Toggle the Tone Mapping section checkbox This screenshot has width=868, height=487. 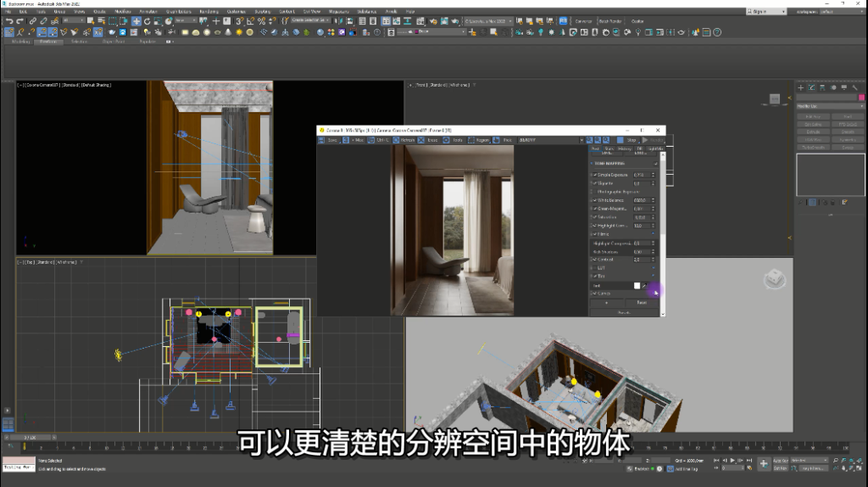point(655,164)
